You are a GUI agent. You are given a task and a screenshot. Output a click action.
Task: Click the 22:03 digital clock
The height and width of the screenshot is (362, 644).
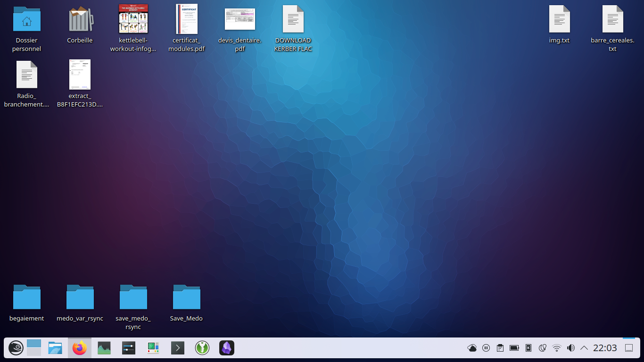pos(605,348)
